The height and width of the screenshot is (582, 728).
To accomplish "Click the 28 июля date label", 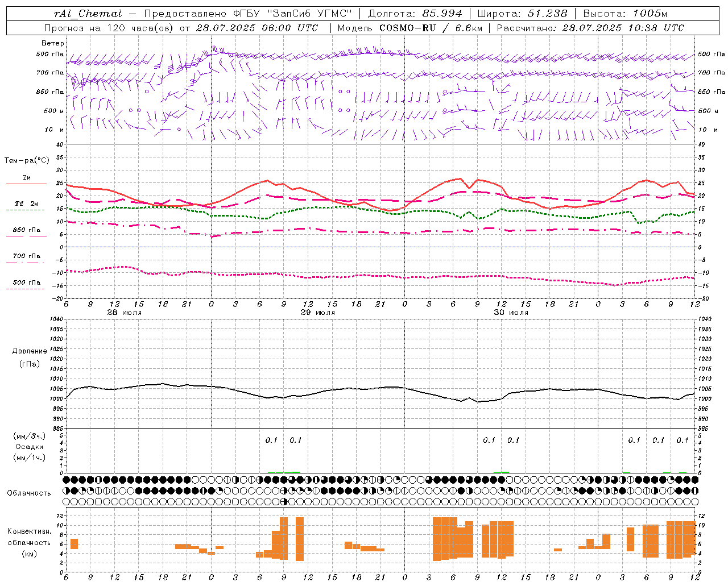I will pos(125,313).
